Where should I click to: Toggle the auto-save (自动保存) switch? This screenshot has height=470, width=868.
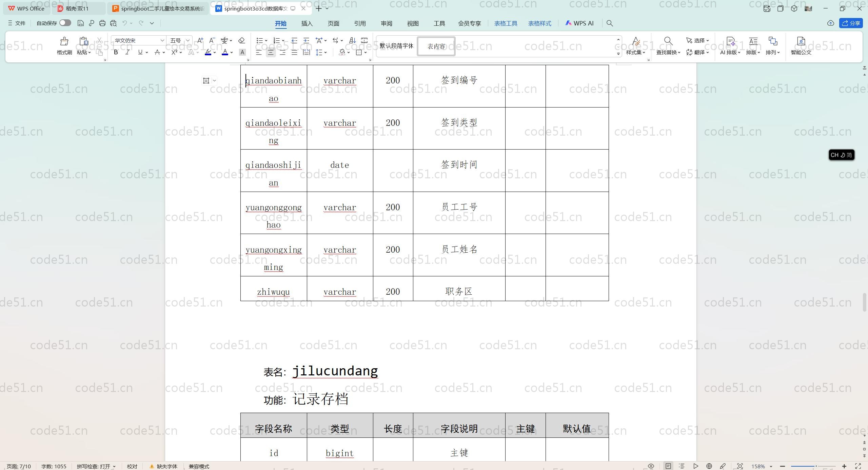65,23
